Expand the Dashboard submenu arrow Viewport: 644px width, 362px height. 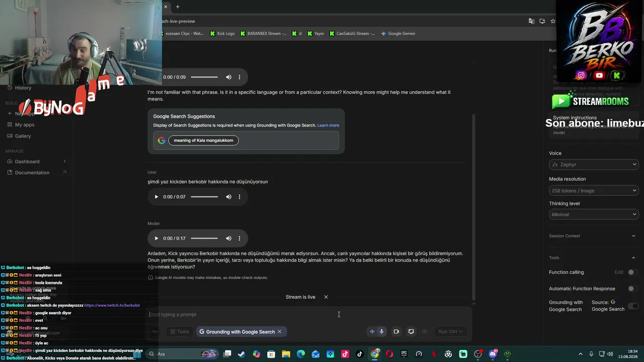(64, 161)
